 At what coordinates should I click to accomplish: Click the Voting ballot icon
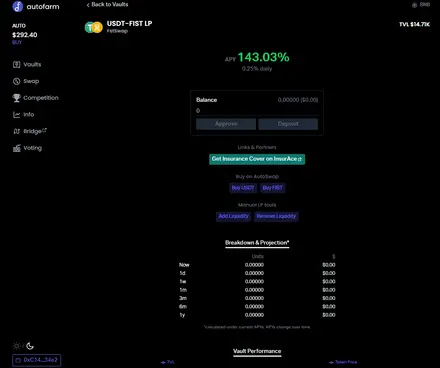17,148
